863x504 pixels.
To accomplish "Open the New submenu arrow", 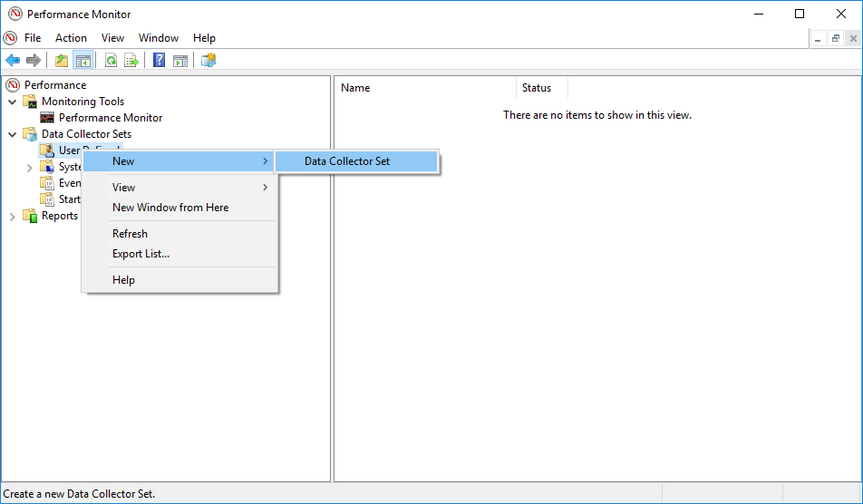I will pyautogui.click(x=266, y=161).
